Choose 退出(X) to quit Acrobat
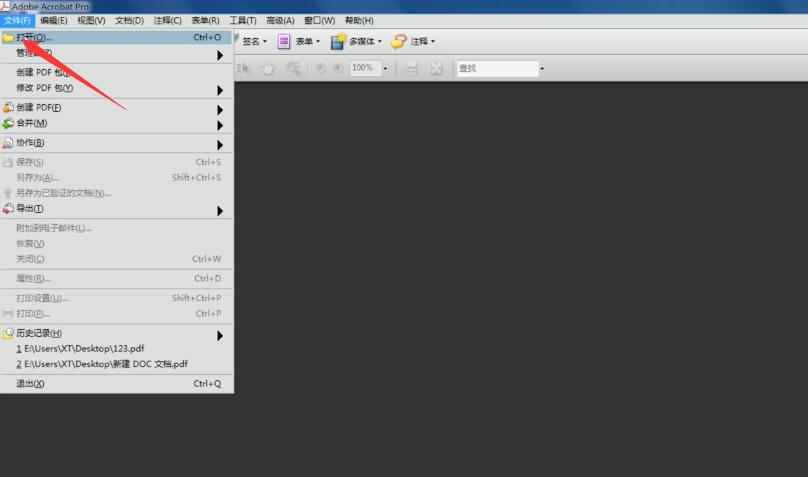The height and width of the screenshot is (477, 808). coord(116,384)
